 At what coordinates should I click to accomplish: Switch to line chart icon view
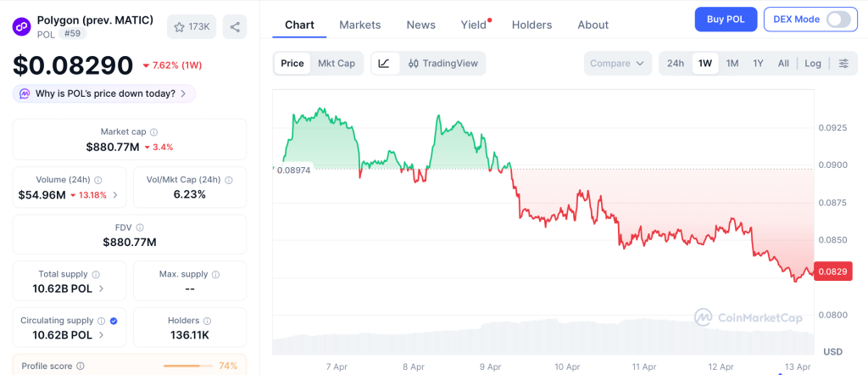click(384, 63)
